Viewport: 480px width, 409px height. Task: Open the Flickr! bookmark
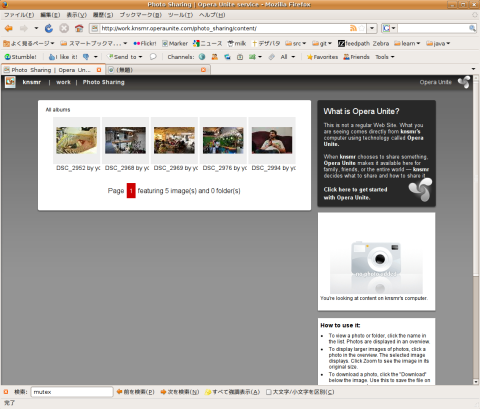[x=145, y=43]
